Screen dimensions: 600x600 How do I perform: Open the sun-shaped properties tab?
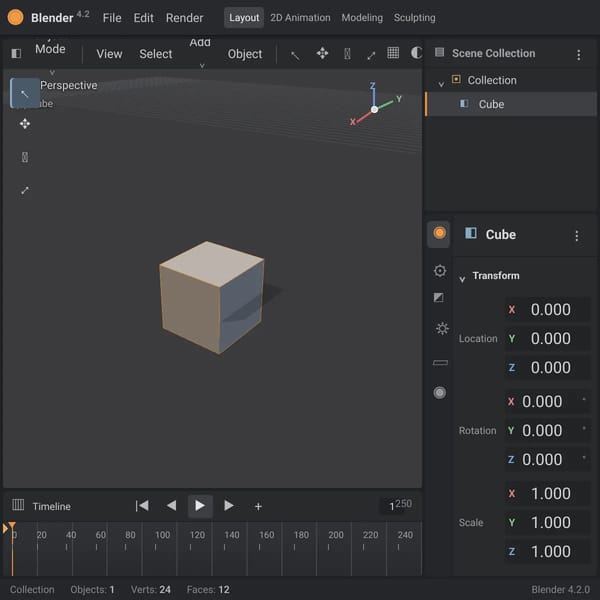tap(442, 328)
